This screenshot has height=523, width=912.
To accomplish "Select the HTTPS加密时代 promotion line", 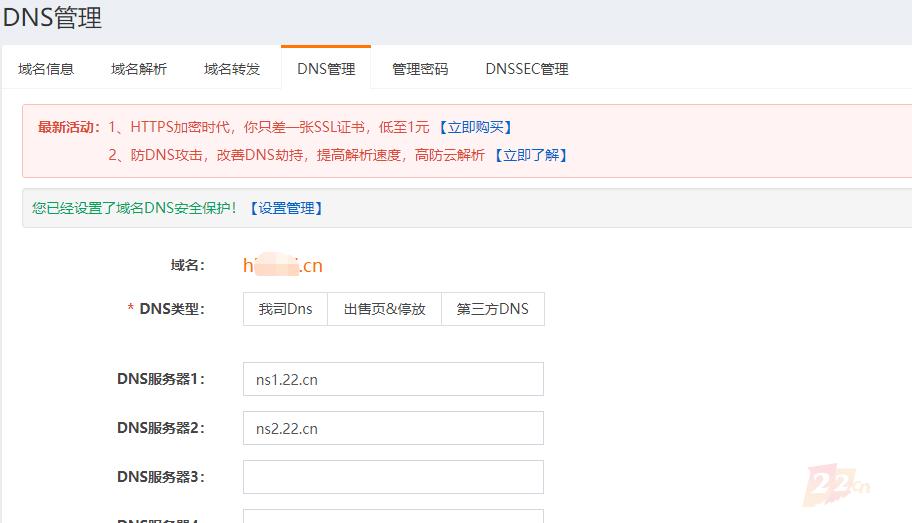I will point(269,127).
